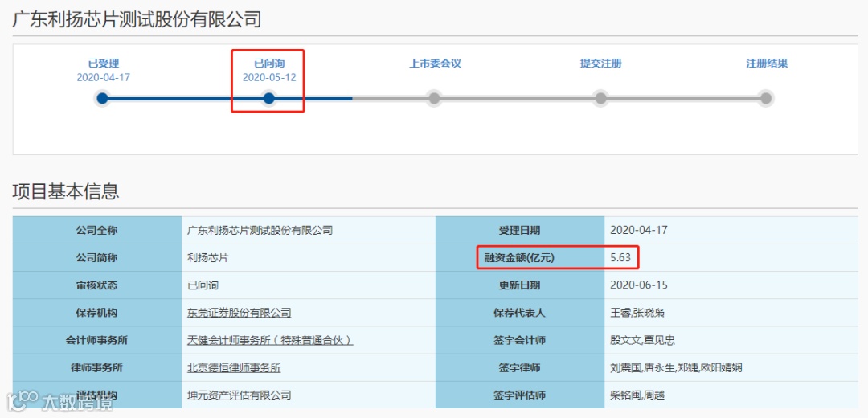Screen dimensions: 868x418
Task: Select the 提交注册 stage label
Action: [x=600, y=64]
